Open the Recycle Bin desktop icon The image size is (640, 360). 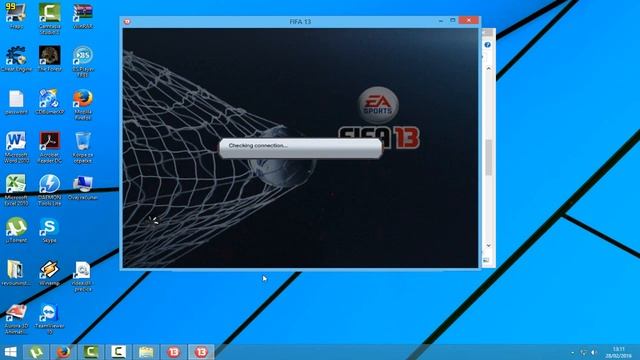pos(83,147)
